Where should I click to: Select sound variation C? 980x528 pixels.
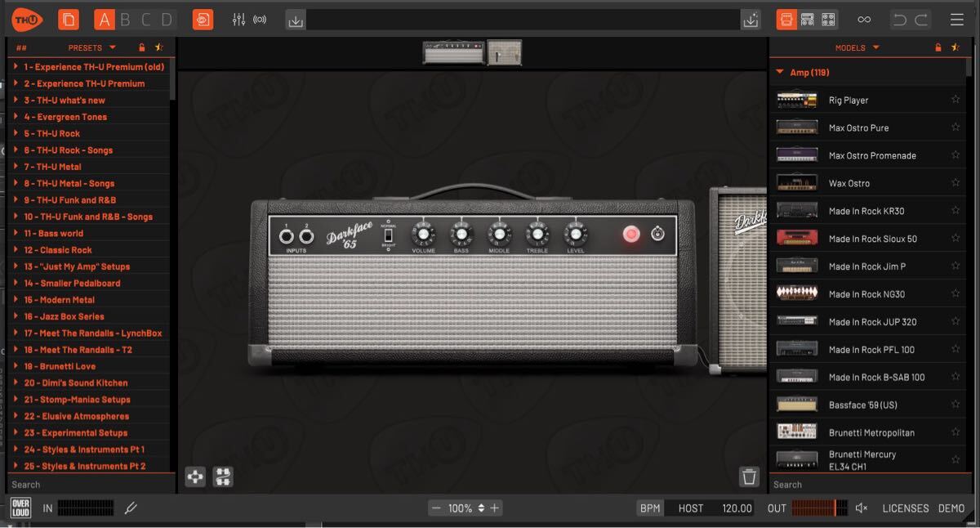tap(145, 20)
